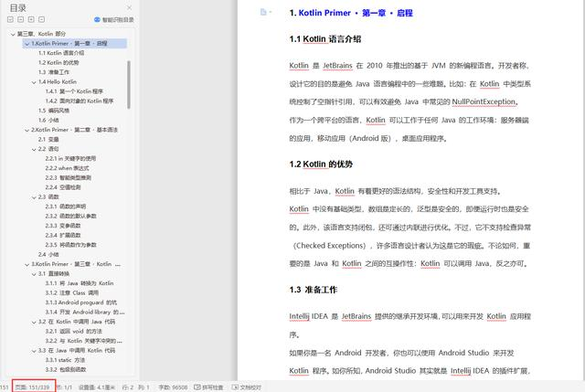
Task: Open the page icon dropdown beside chapter heading
Action: tap(266, 12)
